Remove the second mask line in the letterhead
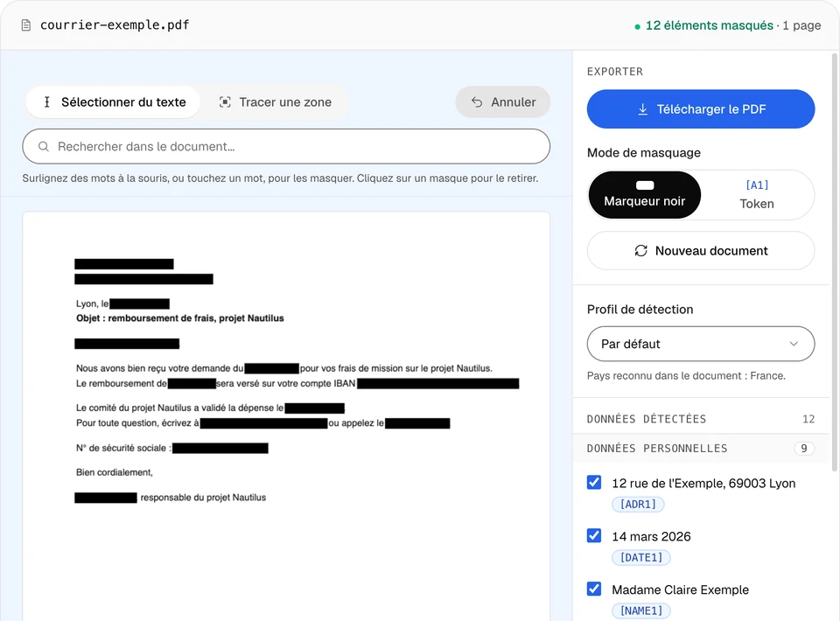The width and height of the screenshot is (840, 621). 144,279
